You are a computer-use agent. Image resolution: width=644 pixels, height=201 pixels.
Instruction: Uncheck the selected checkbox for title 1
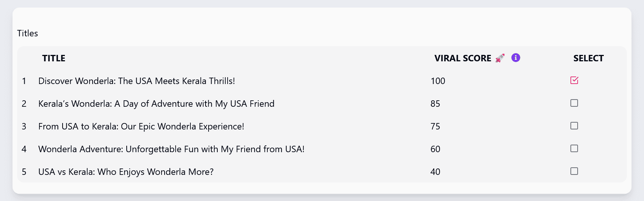click(574, 80)
